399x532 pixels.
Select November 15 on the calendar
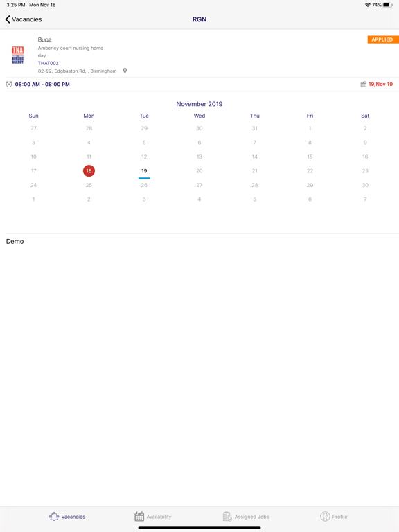pos(310,157)
